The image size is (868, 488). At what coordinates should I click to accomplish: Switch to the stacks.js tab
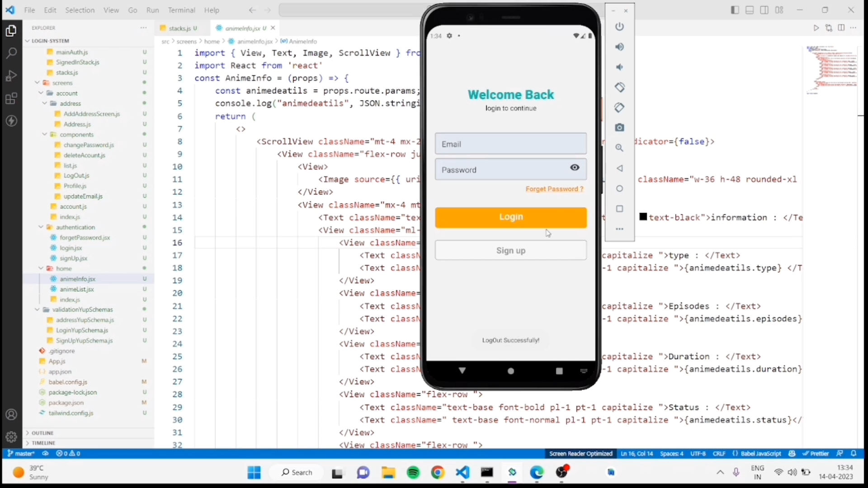point(179,28)
